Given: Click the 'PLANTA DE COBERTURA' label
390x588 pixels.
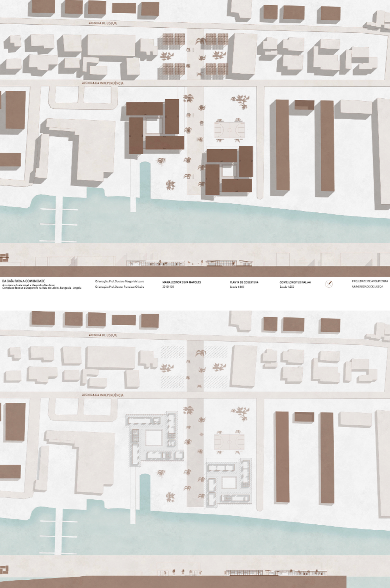Looking at the screenshot, I should click(x=244, y=282).
